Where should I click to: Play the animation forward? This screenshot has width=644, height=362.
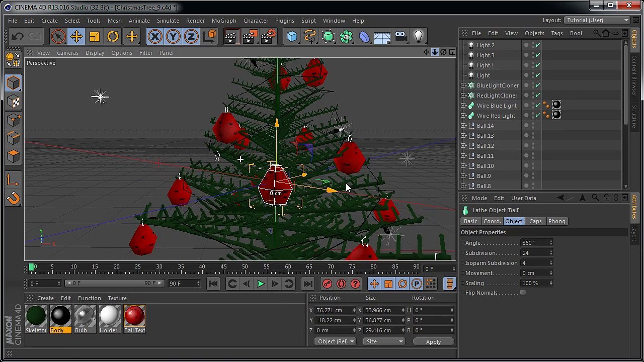[261, 284]
